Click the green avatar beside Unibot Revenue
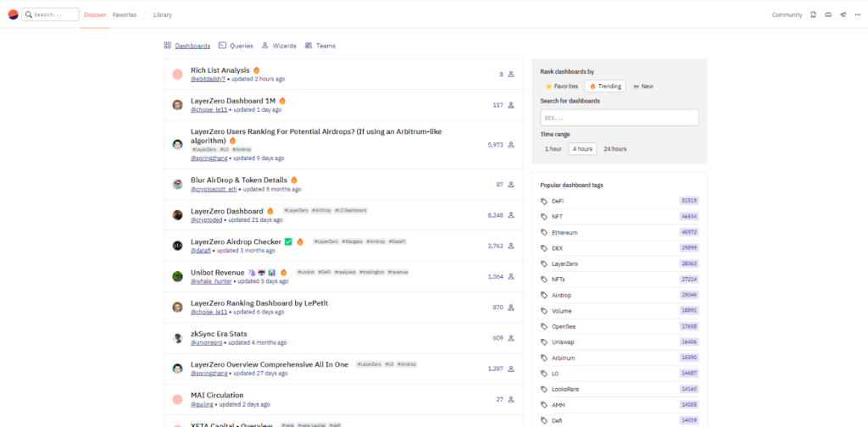 pos(178,276)
